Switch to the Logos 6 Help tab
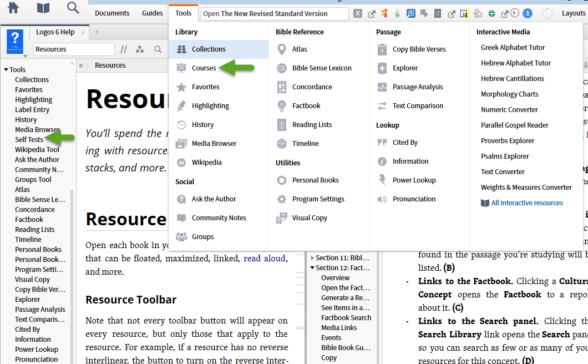Screen dimensions: 588x364 point(55,32)
